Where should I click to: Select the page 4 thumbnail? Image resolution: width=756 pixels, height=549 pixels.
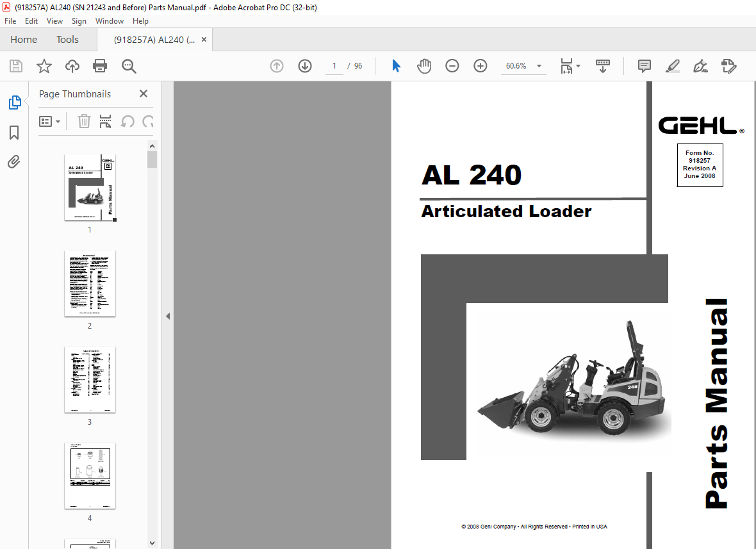tap(90, 475)
